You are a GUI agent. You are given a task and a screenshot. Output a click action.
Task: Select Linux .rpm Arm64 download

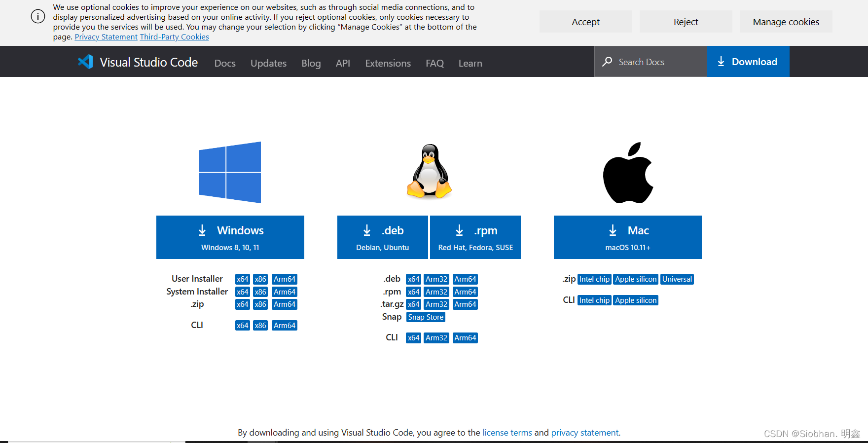466,292
